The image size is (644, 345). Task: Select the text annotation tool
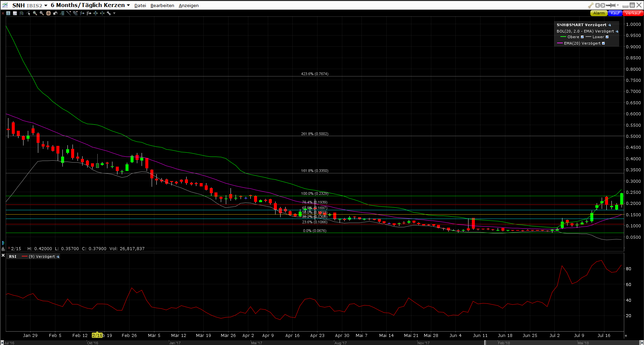[x=9, y=13]
